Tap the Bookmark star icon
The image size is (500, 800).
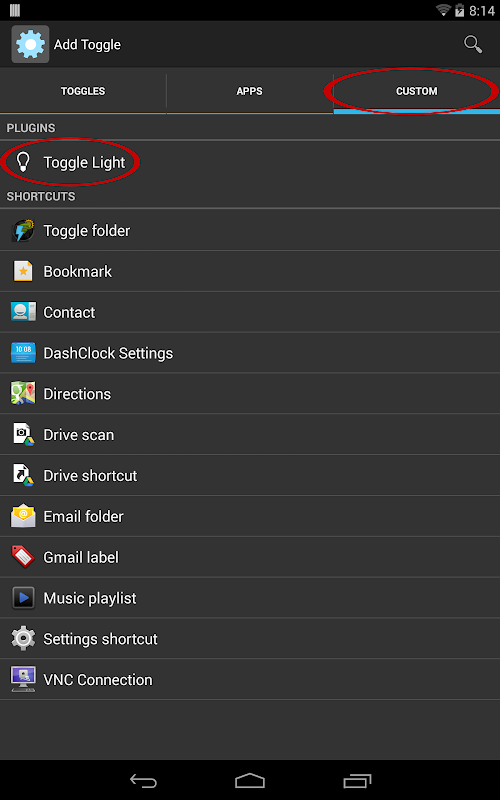pyautogui.click(x=23, y=271)
